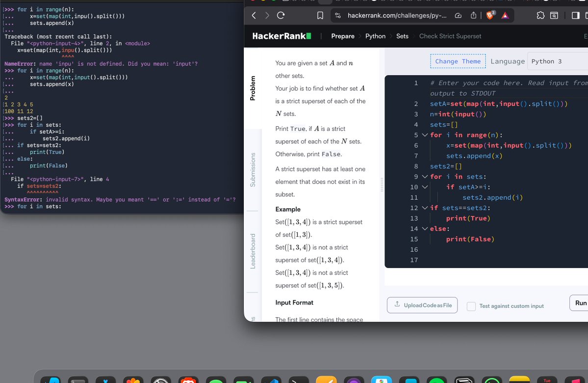
Task: Fold the if setA>=i block at line 10
Action: tap(425, 187)
